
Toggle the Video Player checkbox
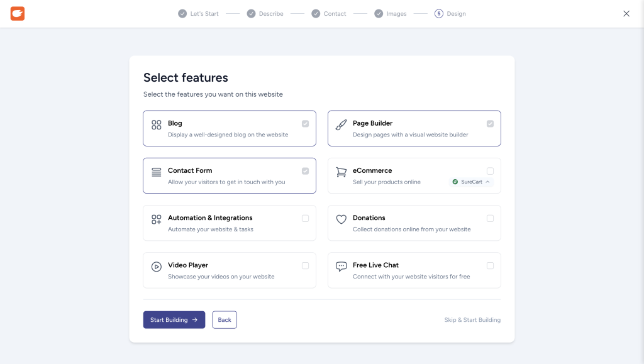(305, 265)
